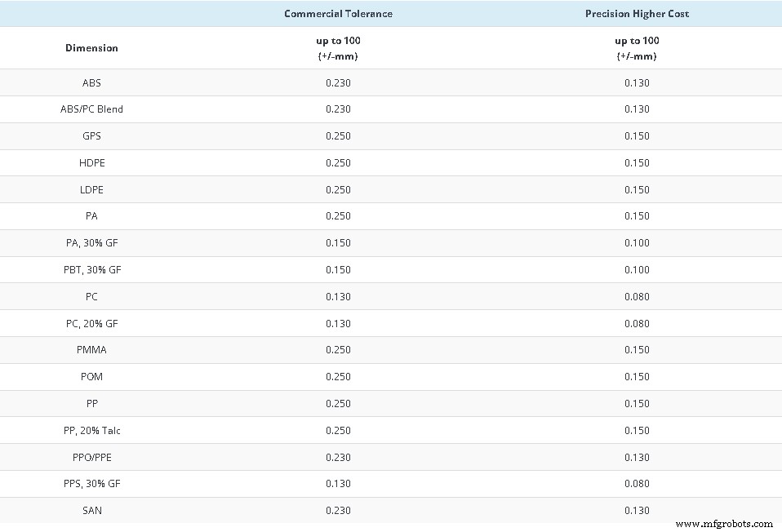Image resolution: width=782 pixels, height=532 pixels.
Task: Select the POM row label
Action: coord(91,377)
